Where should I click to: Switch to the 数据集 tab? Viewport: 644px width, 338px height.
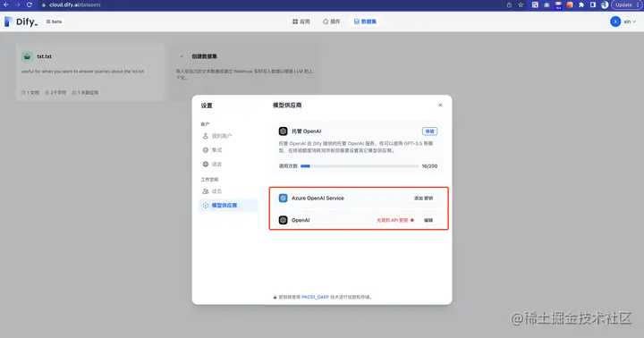click(x=365, y=21)
